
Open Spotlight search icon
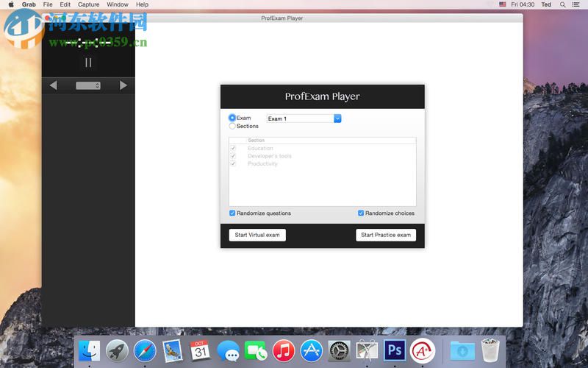coord(562,4)
